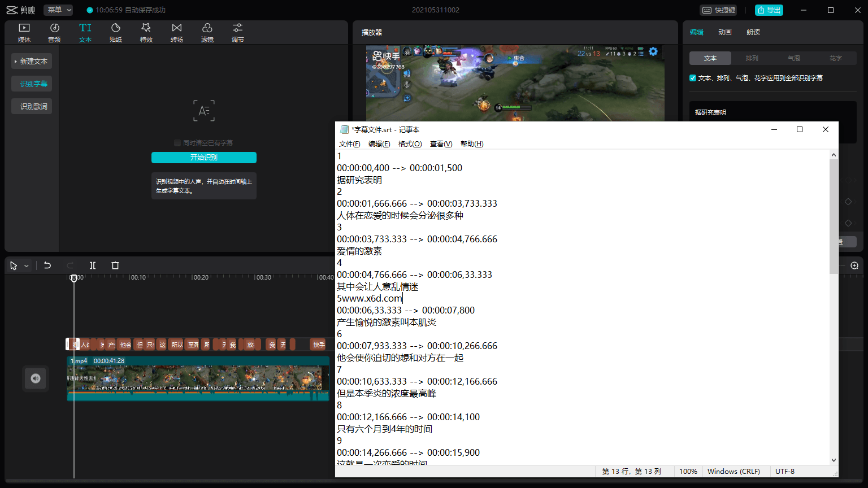Select the 特效 effects icon
This screenshot has height=488, width=868.
pyautogui.click(x=146, y=32)
